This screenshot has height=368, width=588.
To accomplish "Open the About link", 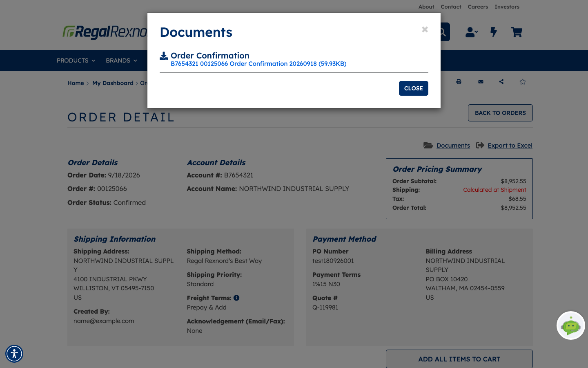I will pos(426,7).
